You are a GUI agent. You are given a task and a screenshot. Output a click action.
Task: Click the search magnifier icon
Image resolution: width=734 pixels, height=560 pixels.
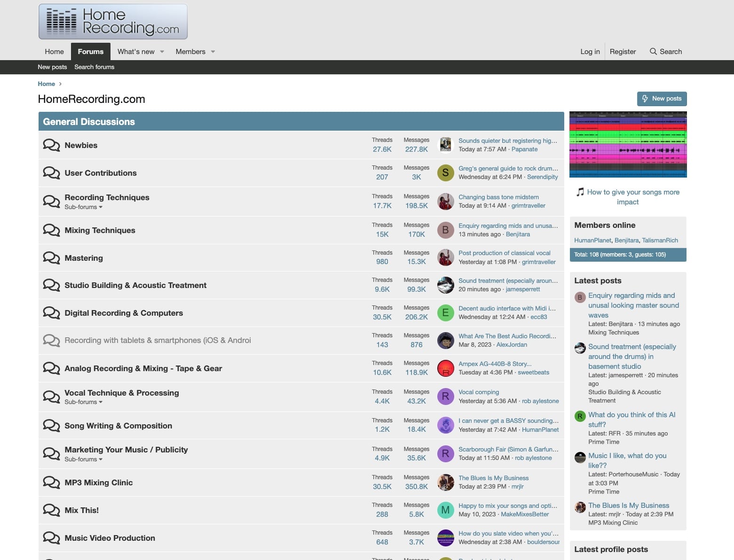coord(654,51)
